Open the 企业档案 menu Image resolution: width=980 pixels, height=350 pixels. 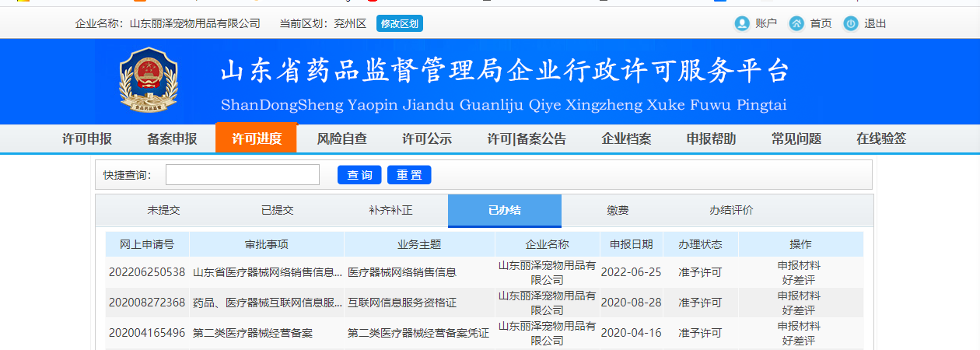(x=626, y=139)
